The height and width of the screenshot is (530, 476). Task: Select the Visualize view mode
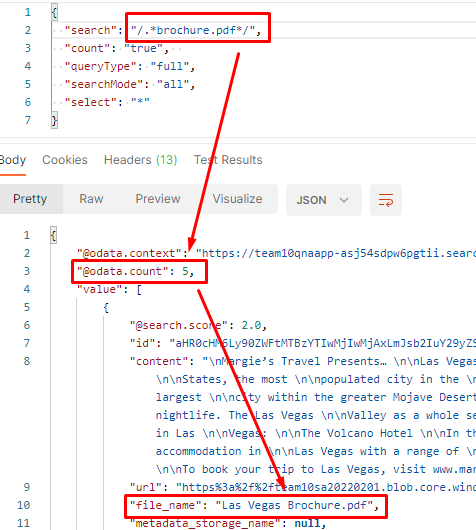tap(237, 199)
